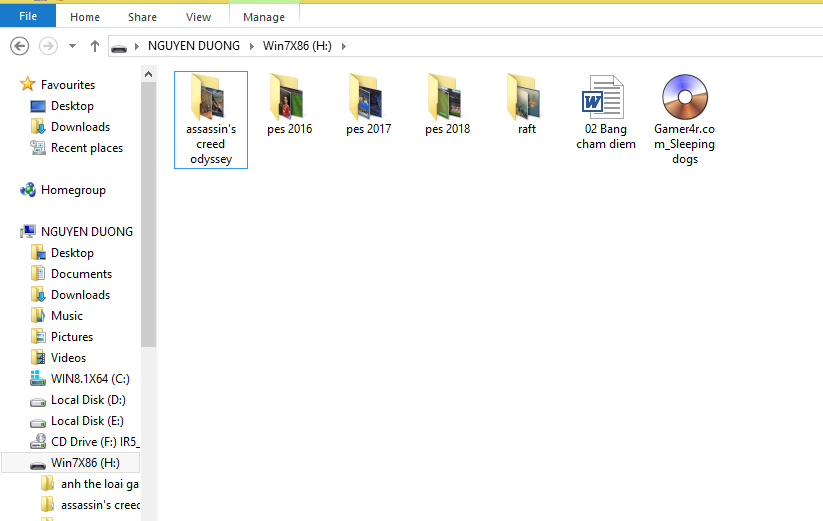Select Win7X86 (H:) in the navigation tree
Image resolution: width=823 pixels, height=521 pixels.
pos(71,463)
